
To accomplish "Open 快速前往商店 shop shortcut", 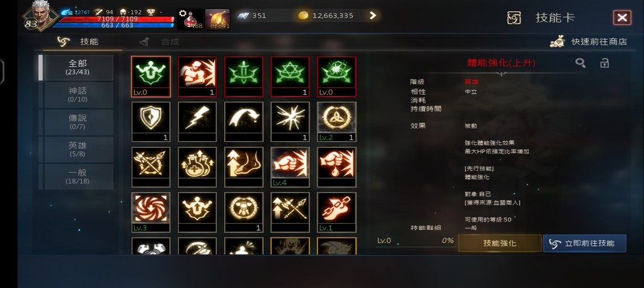I will (x=589, y=41).
